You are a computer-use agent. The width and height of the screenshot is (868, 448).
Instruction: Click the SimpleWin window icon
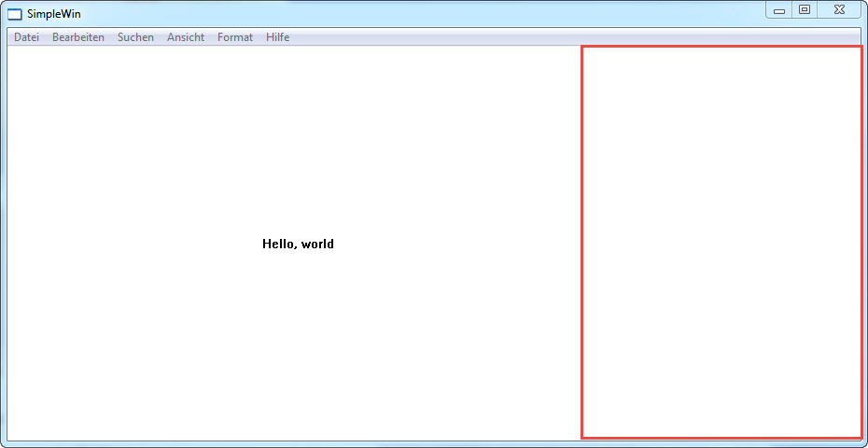15,14
